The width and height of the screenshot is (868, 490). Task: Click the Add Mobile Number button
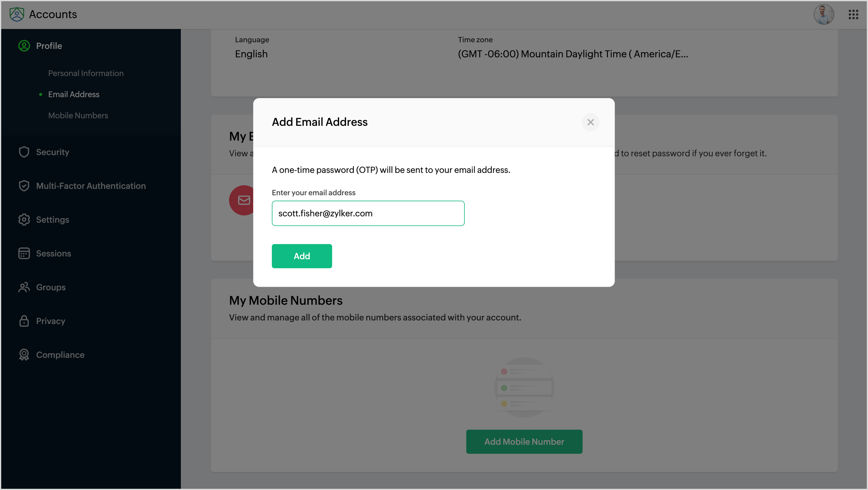(x=524, y=441)
